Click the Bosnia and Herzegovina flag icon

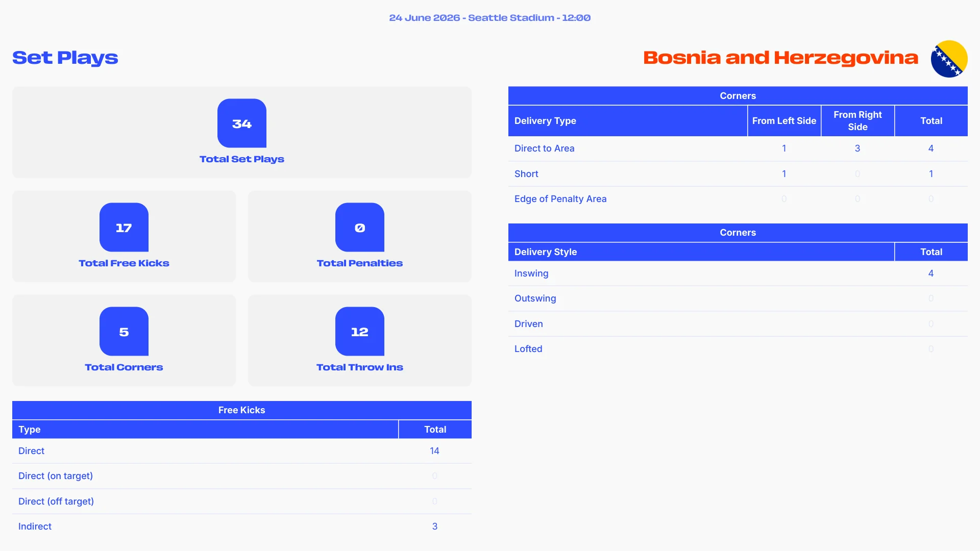[x=949, y=59]
